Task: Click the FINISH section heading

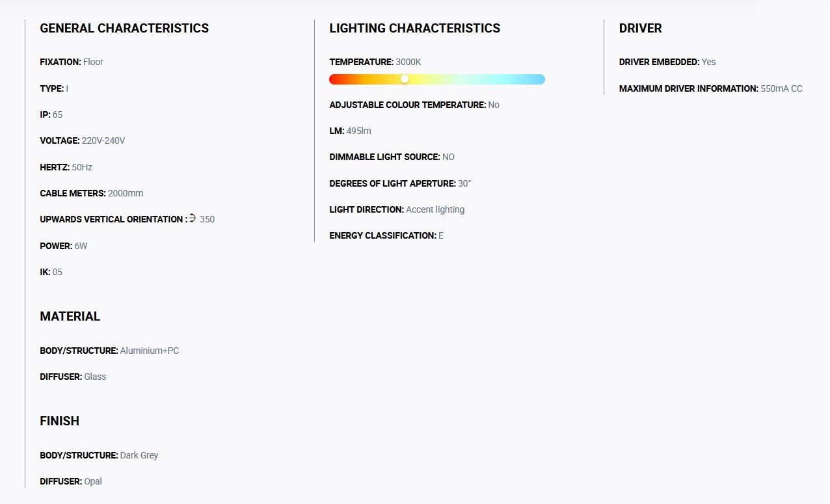Action: point(59,421)
